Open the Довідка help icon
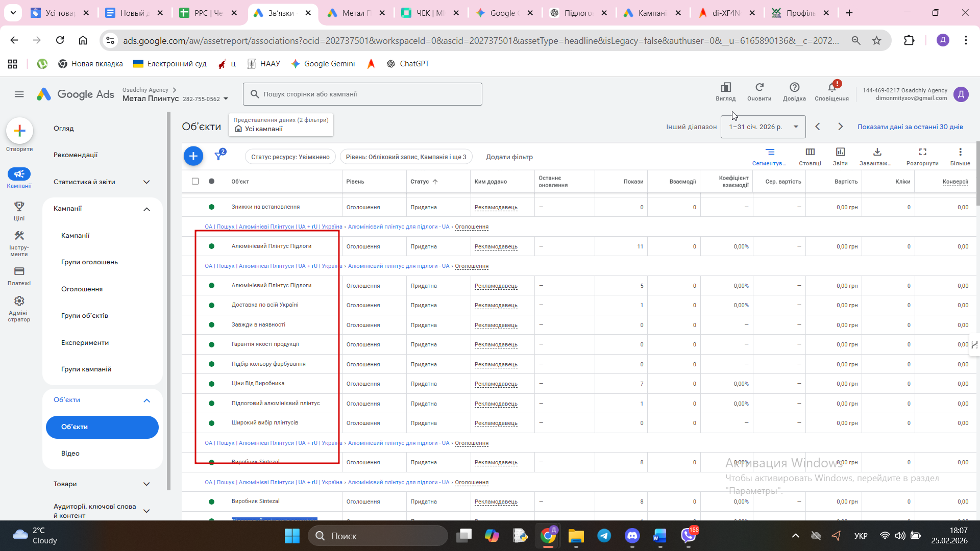Viewport: 980px width, 551px height. coord(794,88)
